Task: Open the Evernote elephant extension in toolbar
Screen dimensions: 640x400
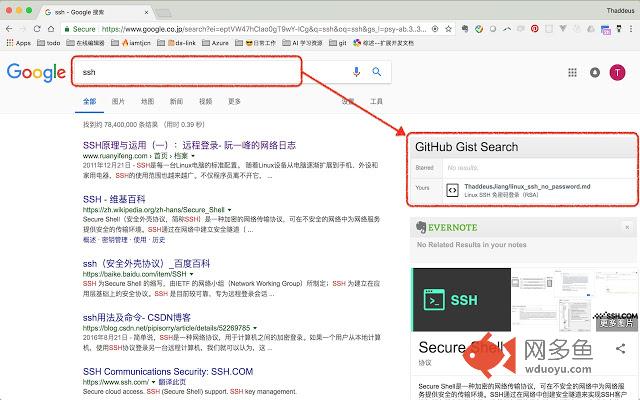Action: click(x=464, y=29)
